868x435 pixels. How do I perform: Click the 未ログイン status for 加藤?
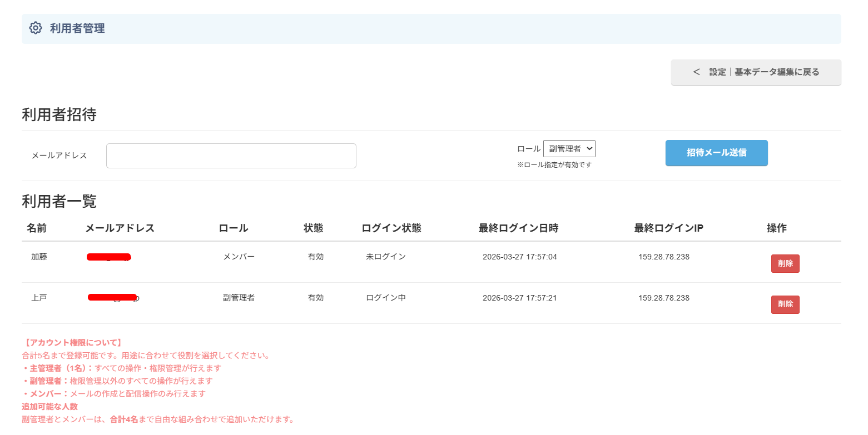click(385, 257)
